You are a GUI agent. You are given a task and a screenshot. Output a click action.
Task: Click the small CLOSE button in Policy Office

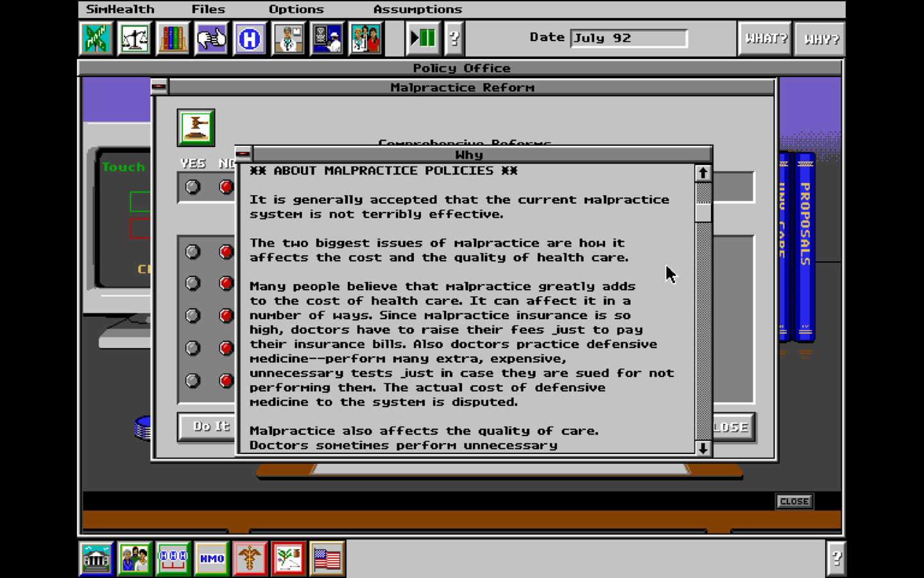click(x=794, y=502)
